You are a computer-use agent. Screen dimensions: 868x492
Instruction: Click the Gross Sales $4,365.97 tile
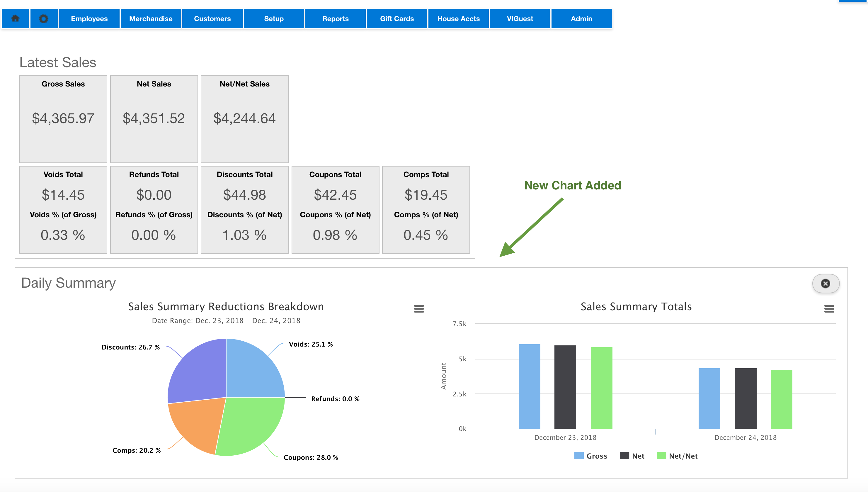point(63,119)
